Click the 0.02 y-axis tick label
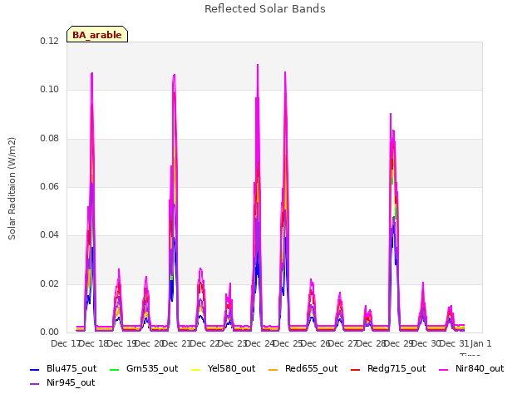 (49, 284)
